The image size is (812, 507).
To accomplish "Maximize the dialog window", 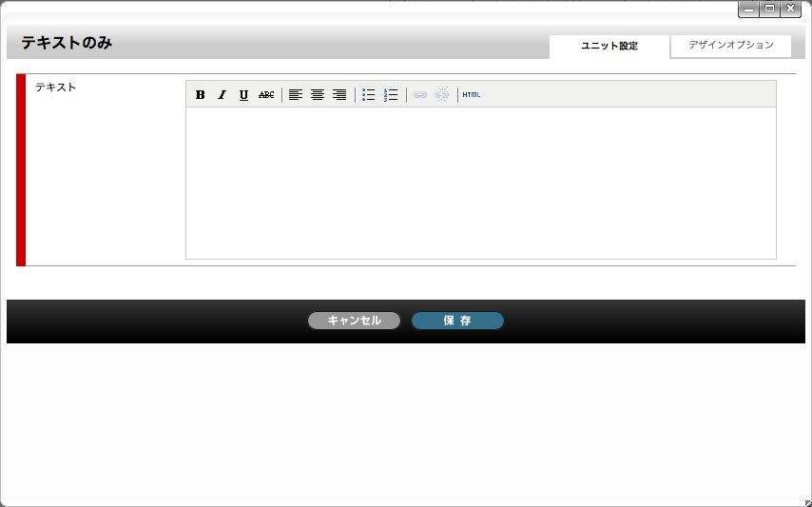I will point(770,9).
